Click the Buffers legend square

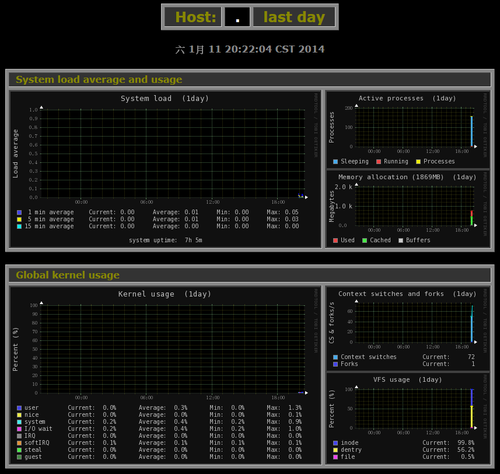pos(401,240)
